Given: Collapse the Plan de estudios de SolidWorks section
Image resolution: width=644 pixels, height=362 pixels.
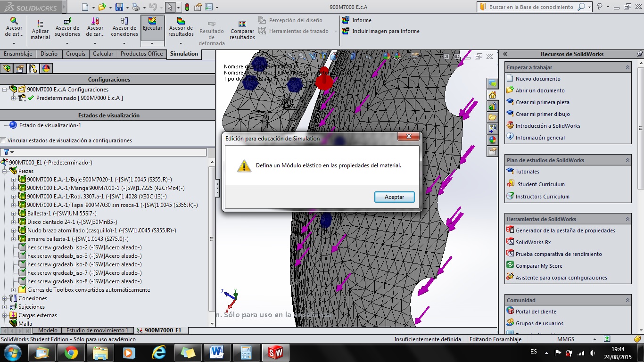Looking at the screenshot, I should pyautogui.click(x=627, y=160).
